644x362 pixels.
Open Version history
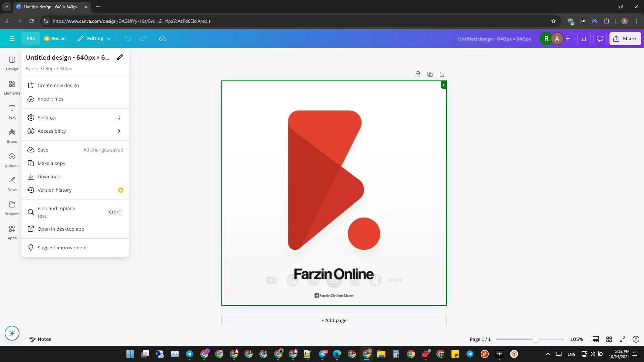click(75, 190)
